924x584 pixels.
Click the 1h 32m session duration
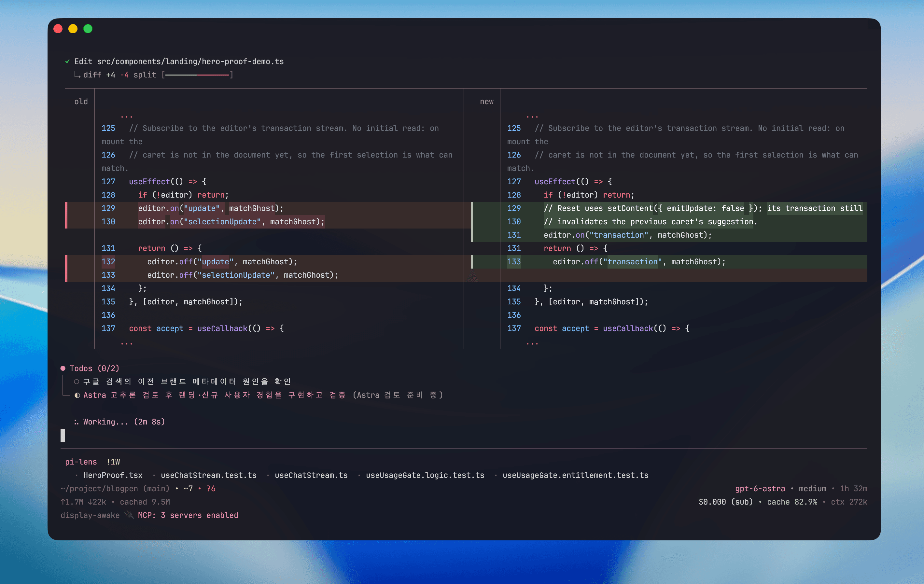(x=853, y=489)
